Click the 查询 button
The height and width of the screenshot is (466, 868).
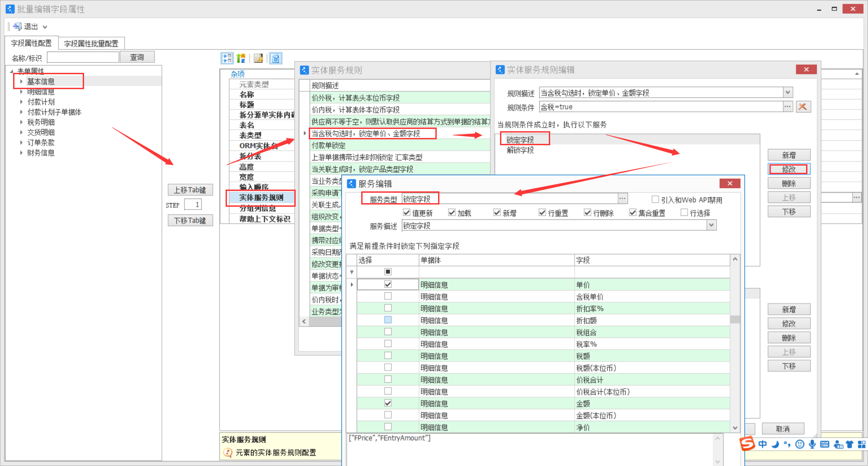click(x=137, y=57)
